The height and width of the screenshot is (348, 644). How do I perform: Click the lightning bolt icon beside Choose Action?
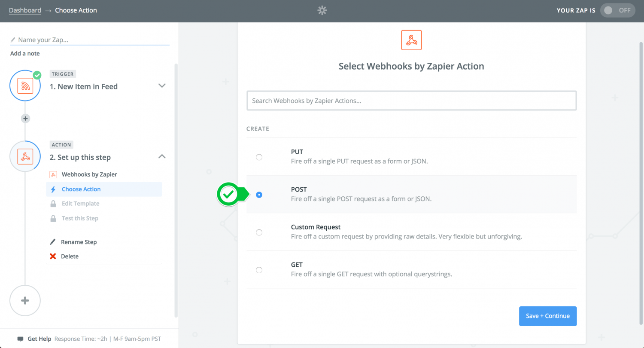tap(53, 189)
